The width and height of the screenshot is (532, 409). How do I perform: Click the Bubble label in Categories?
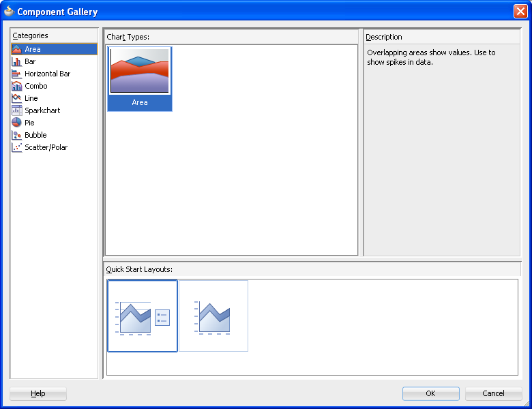click(x=35, y=135)
